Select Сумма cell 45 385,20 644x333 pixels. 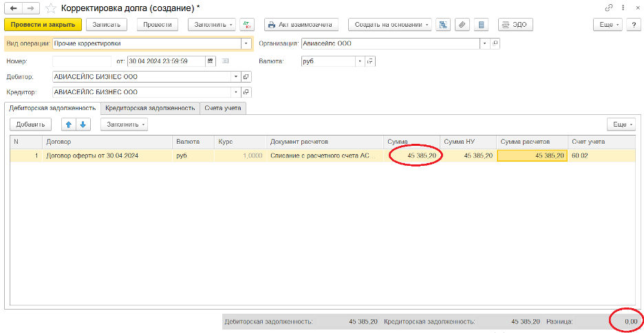[x=412, y=155]
